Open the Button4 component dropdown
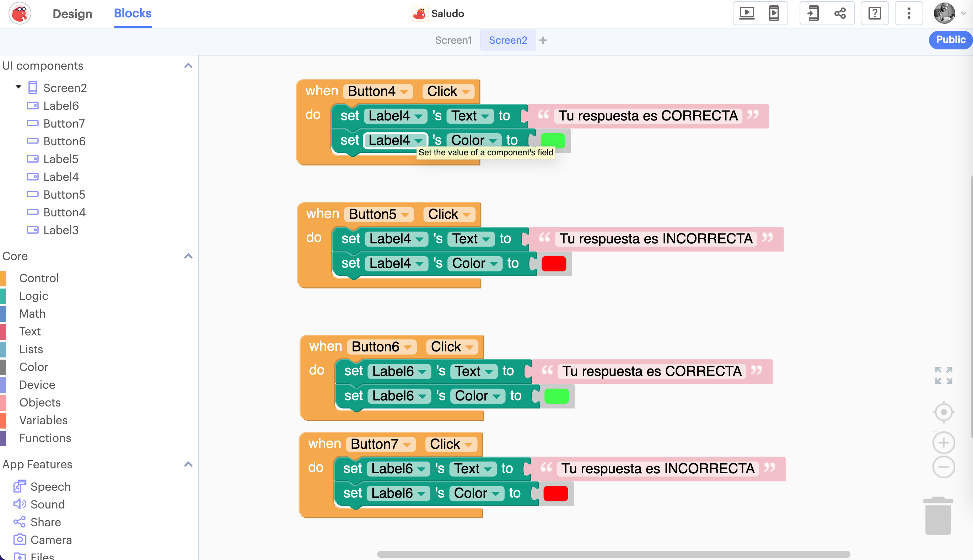Image resolution: width=973 pixels, height=560 pixels. tap(404, 92)
